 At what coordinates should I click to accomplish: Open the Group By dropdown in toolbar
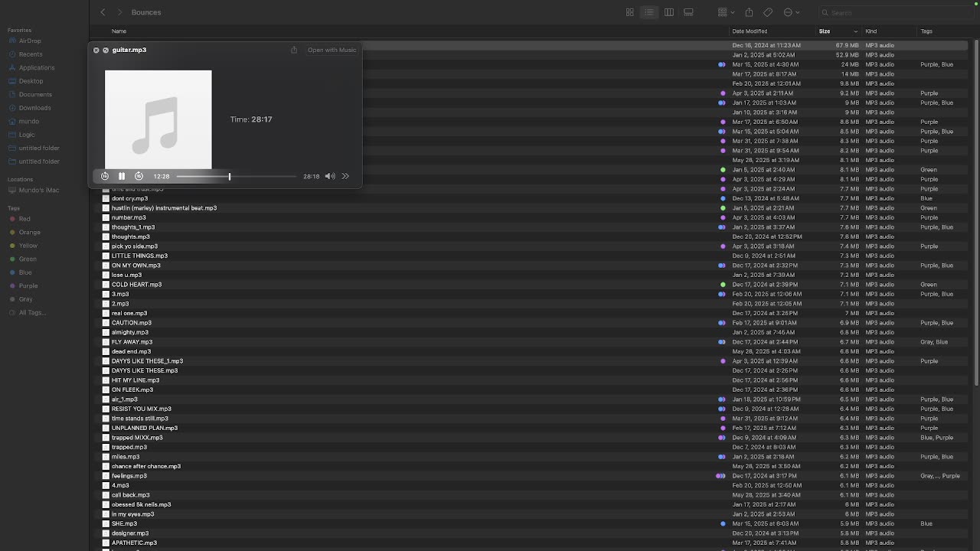click(x=726, y=12)
